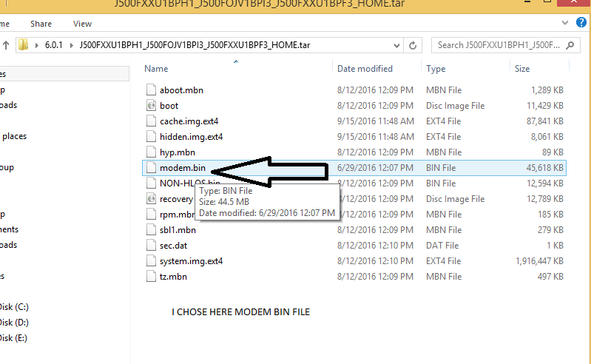Open the Help question mark icon
This screenshot has width=591, height=364.
click(x=581, y=23)
